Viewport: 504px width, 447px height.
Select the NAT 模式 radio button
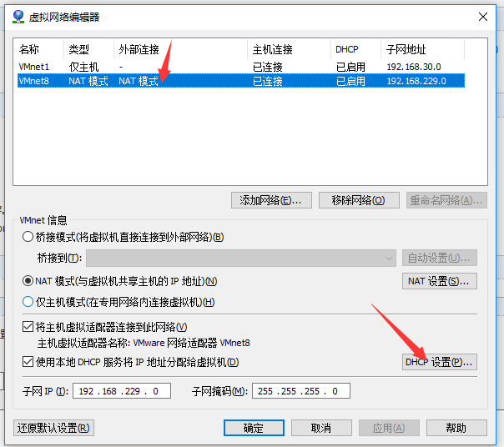28,281
